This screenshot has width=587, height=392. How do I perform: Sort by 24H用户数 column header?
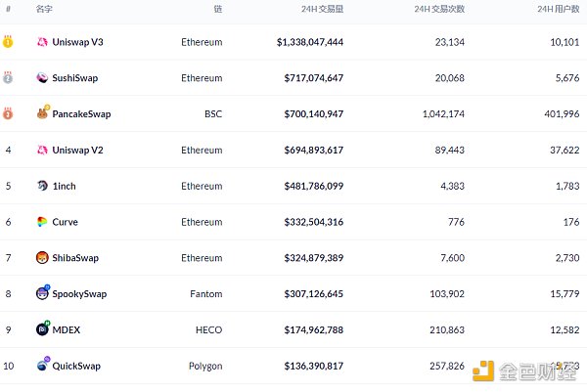(x=558, y=9)
